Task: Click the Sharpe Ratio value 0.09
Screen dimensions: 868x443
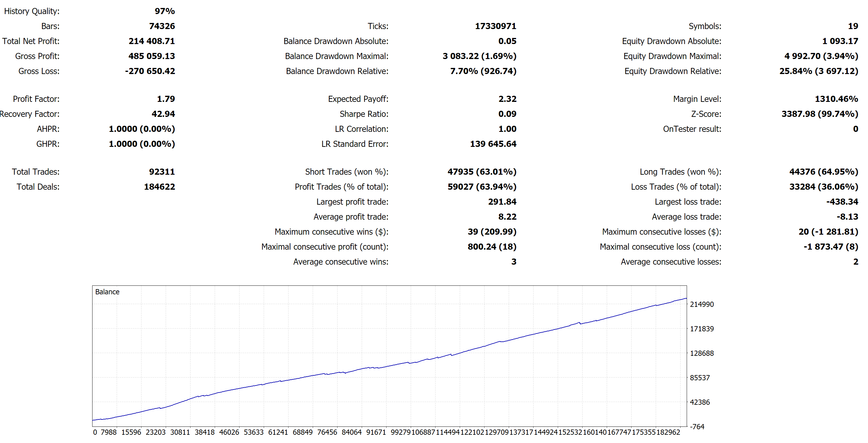Action: (507, 114)
